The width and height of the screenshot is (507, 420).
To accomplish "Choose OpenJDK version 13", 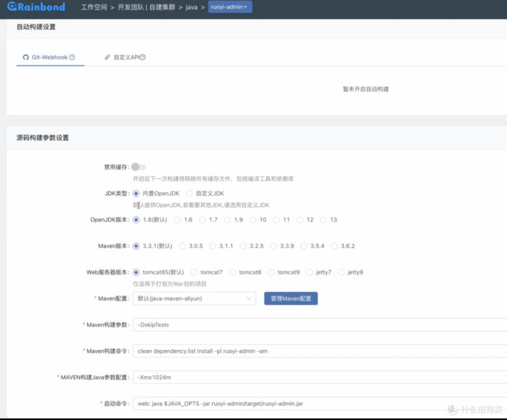I will click(x=323, y=220).
